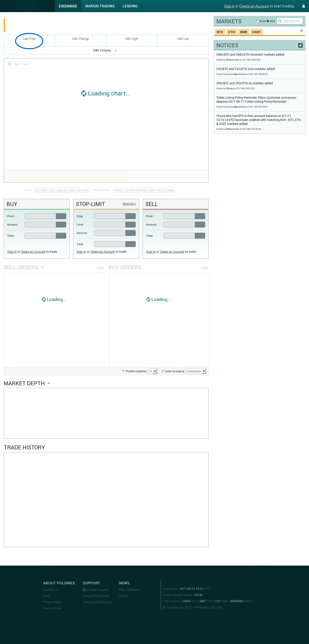Open the Stop-Limit What's this? link
The height and width of the screenshot is (644, 309).
[x=129, y=204]
